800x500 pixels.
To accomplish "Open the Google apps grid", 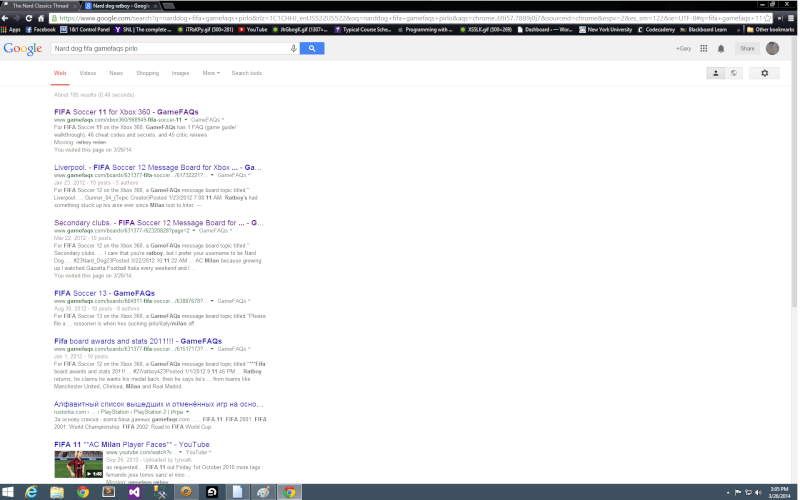I will pyautogui.click(x=704, y=48).
